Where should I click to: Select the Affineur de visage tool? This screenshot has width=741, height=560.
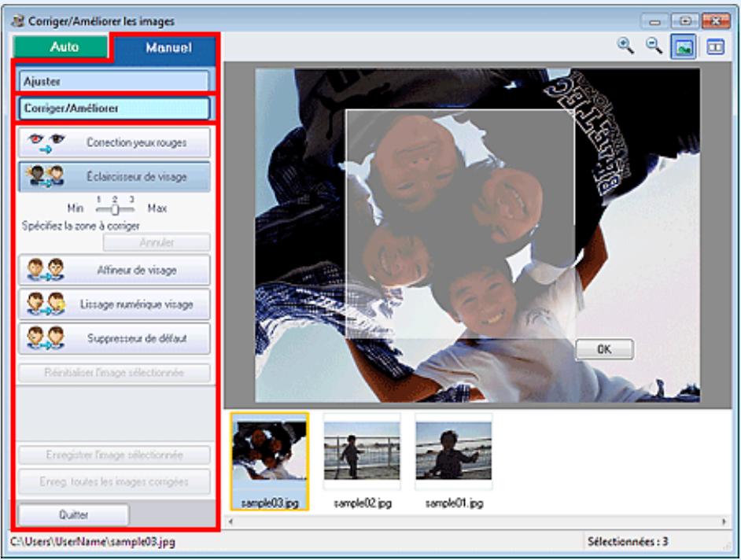[x=114, y=270]
